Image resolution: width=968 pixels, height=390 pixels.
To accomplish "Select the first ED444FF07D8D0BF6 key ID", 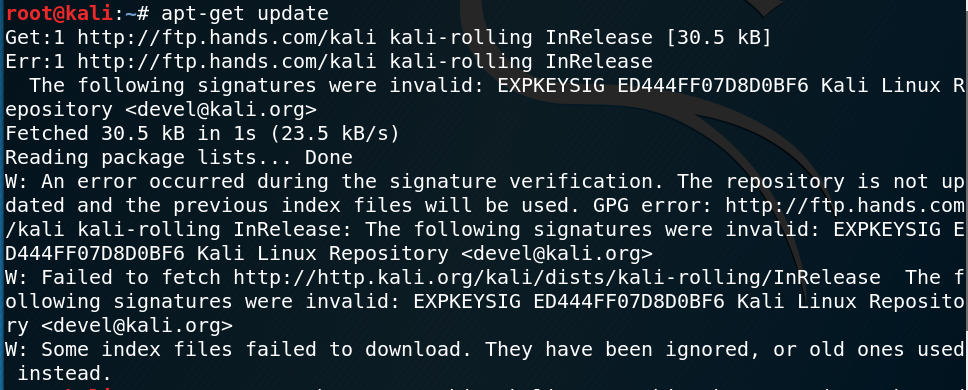I will click(x=712, y=86).
